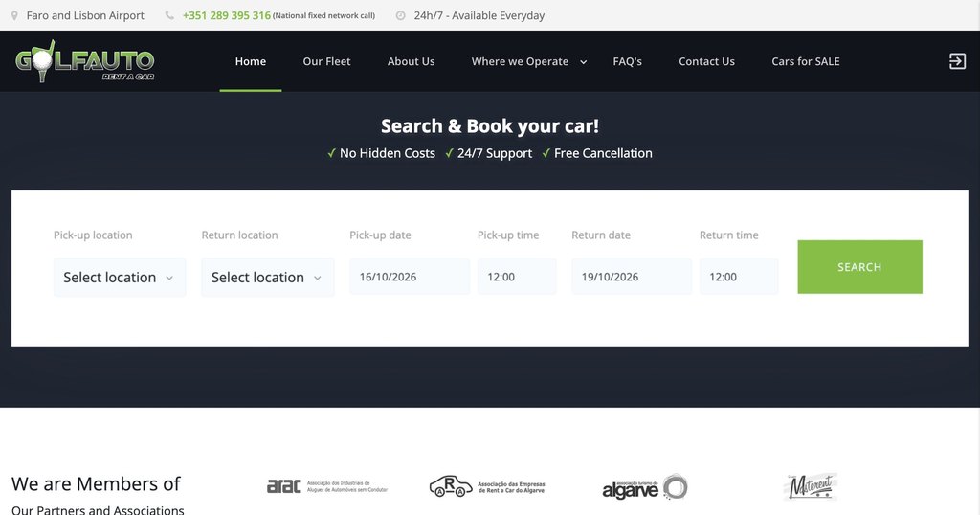The height and width of the screenshot is (515, 980).
Task: Click the location pin icon in top bar
Action: coord(14,15)
